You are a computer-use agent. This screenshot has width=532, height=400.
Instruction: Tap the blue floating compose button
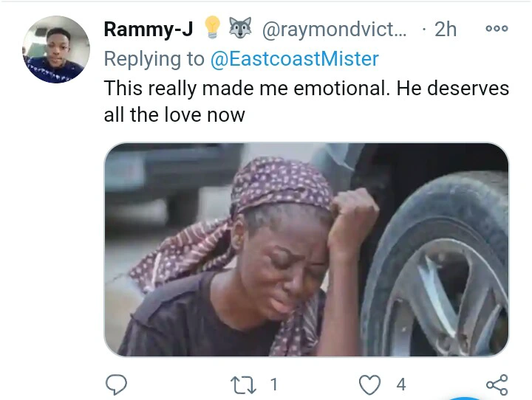(464, 397)
